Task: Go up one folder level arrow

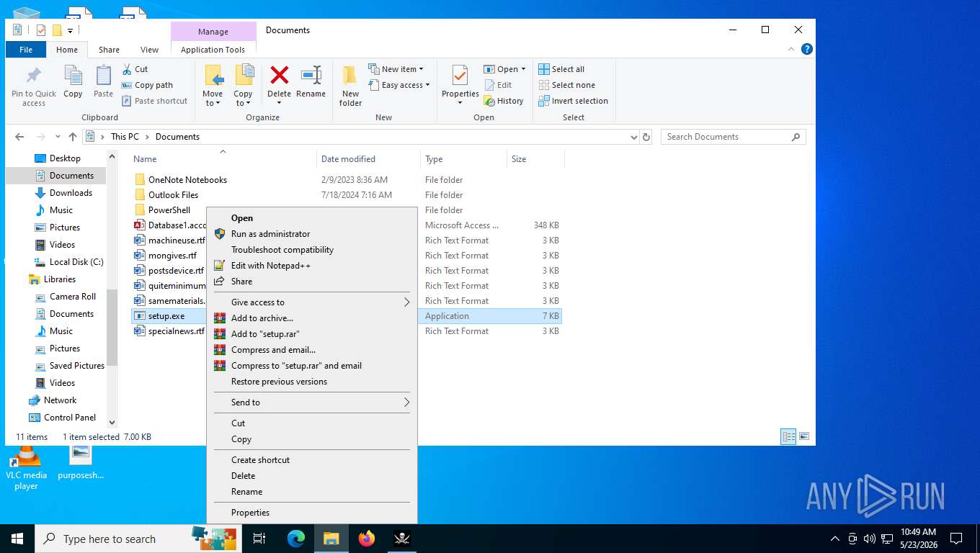Action: pyautogui.click(x=72, y=137)
